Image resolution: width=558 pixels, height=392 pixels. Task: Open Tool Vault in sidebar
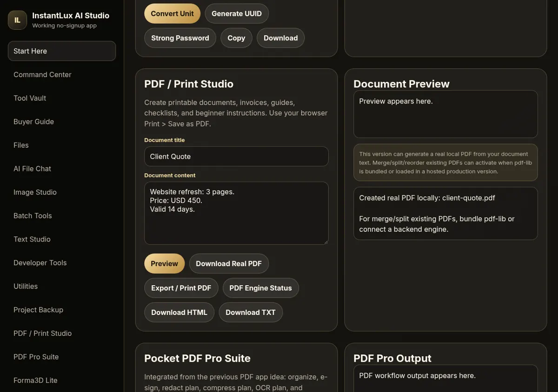pyautogui.click(x=62, y=98)
